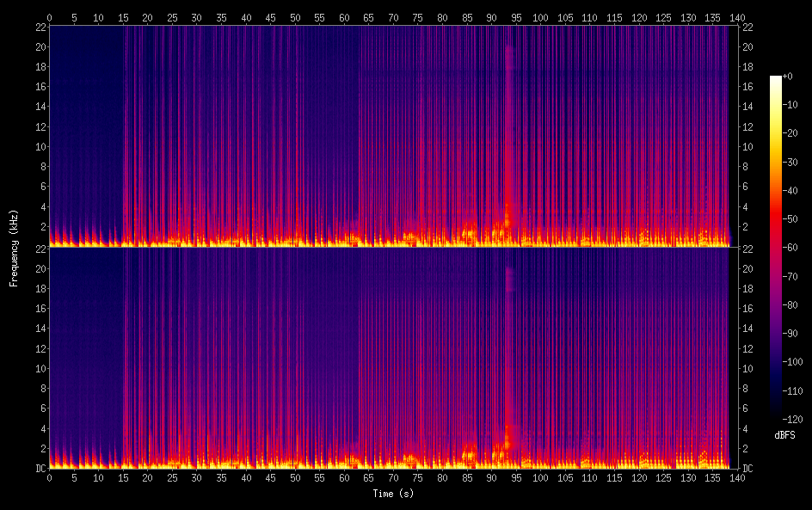
Task: Click the DC label at the lower channel's left axis
Action: coord(39,469)
